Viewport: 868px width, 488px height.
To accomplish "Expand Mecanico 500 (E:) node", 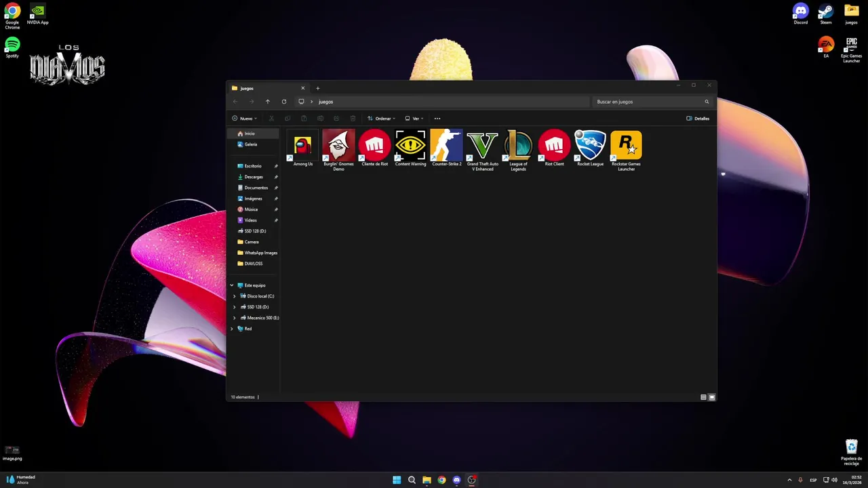I will click(x=235, y=318).
